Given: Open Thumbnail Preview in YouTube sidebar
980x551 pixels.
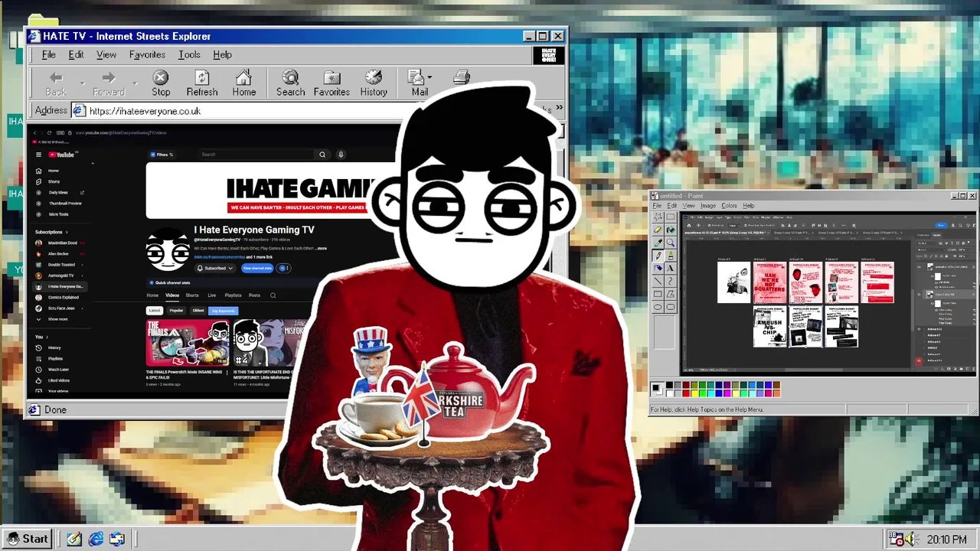Looking at the screenshot, I should coord(64,204).
